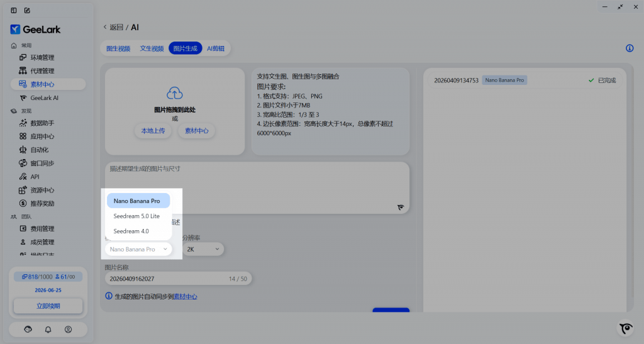Switch to the 图生视频 tab
The width and height of the screenshot is (644, 344).
pos(118,48)
